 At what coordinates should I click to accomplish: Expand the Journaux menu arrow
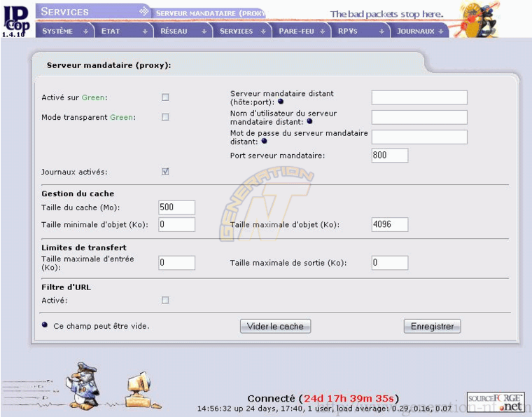point(441,32)
